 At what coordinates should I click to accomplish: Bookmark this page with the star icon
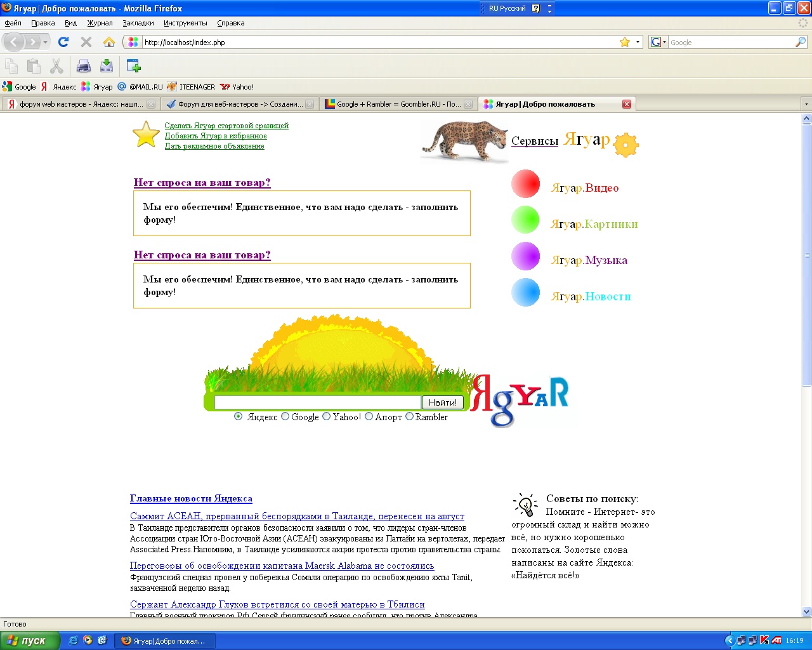(625, 42)
